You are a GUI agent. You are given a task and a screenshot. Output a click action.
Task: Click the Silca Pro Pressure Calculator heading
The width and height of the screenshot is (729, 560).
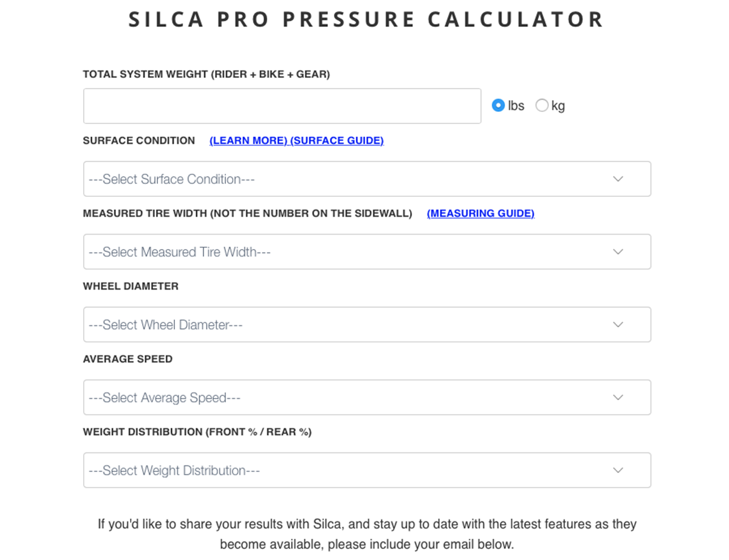(x=366, y=19)
